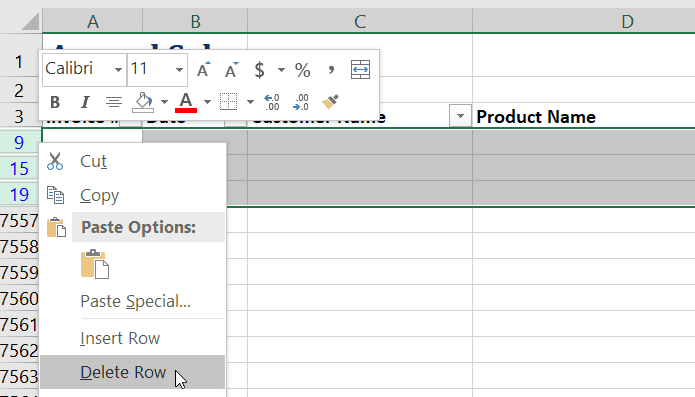This screenshot has width=695, height=397.
Task: Expand the Borders options arrow
Action: [x=250, y=102]
